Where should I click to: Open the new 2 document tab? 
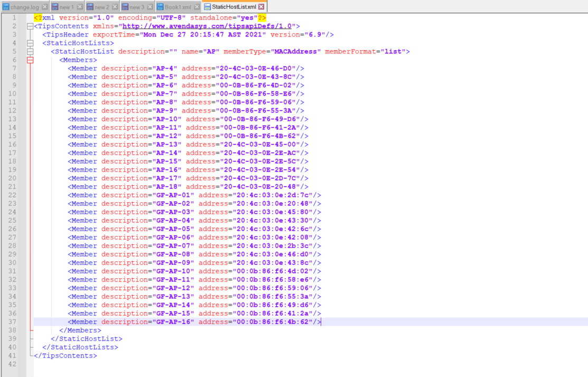tap(101, 7)
